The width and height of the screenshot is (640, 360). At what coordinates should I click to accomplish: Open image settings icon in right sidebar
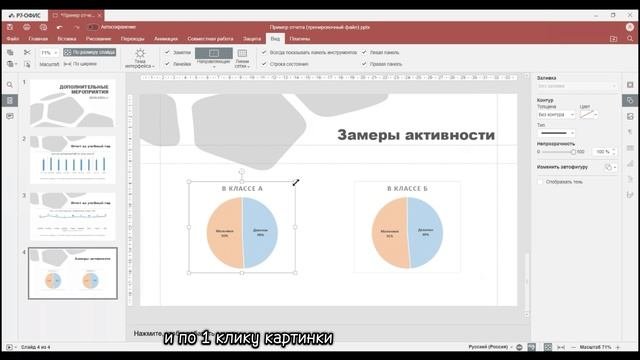tap(630, 116)
